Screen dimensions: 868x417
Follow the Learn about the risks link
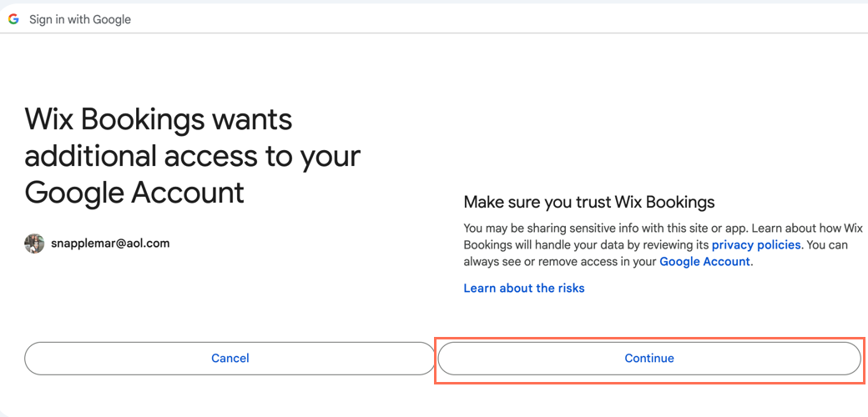tap(524, 289)
